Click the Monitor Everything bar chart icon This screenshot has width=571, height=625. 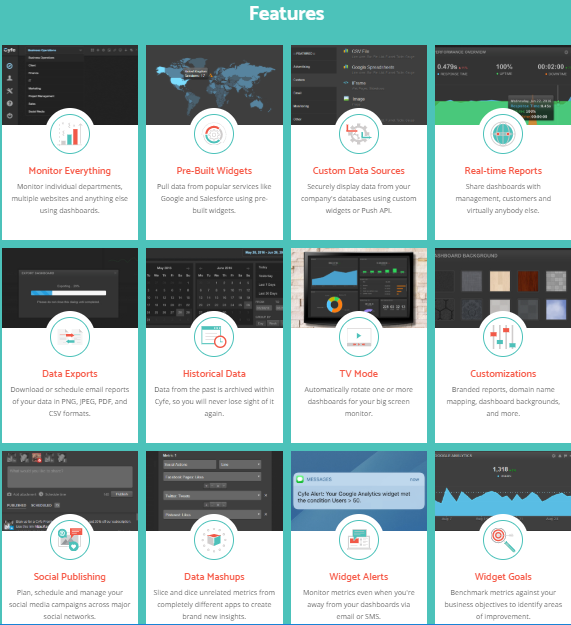[x=70, y=134]
